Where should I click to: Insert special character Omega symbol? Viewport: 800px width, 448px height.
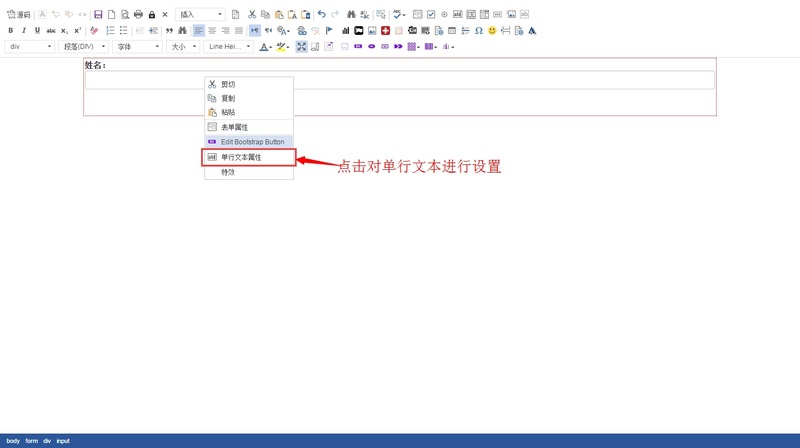[479, 31]
